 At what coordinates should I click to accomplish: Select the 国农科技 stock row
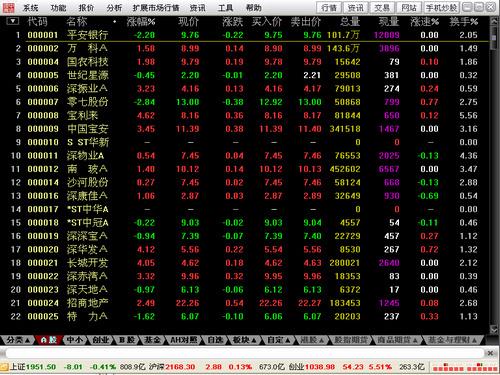click(x=247, y=62)
